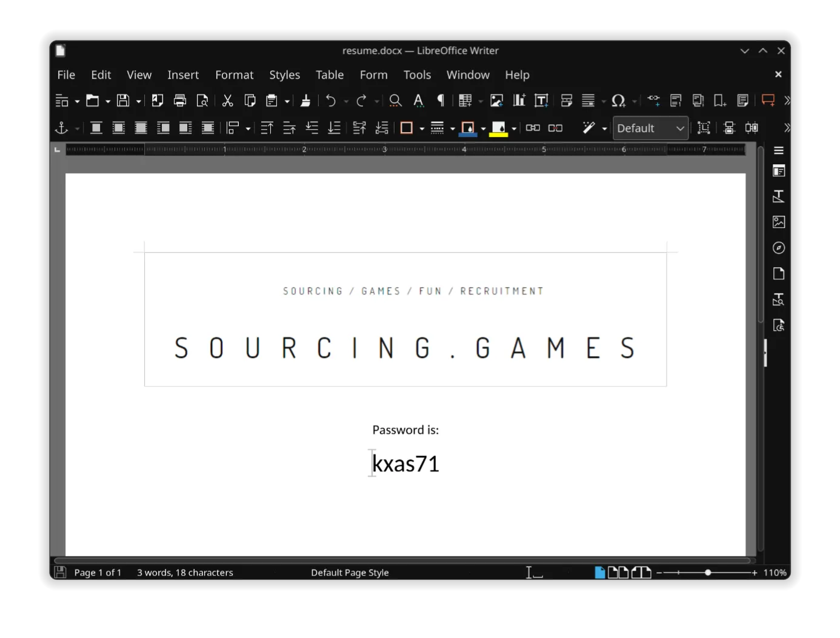
Task: Expand the Border Style dropdown arrow
Action: tap(453, 128)
